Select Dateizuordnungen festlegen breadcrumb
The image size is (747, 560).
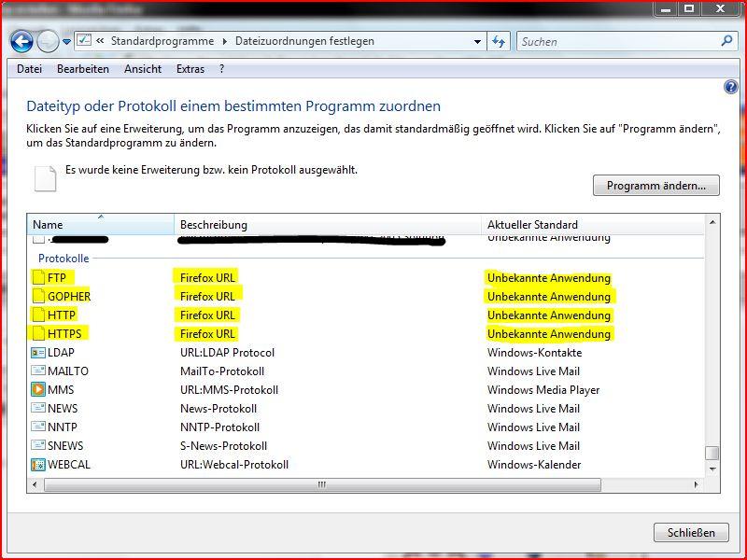coord(304,41)
